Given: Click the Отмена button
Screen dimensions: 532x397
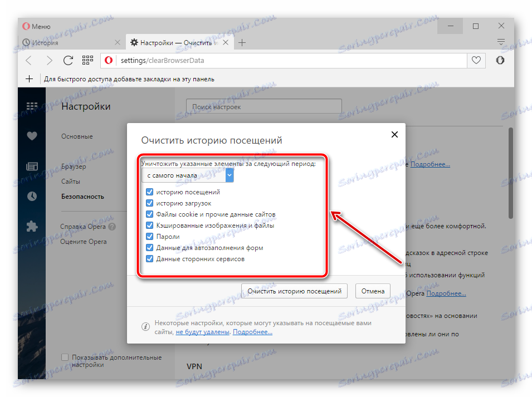Looking at the screenshot, I should (x=373, y=291).
